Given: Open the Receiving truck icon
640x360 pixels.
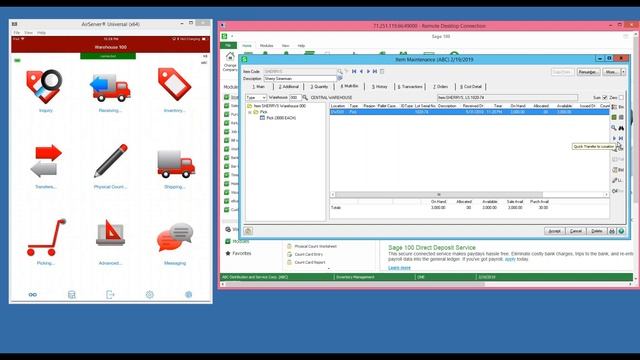Looking at the screenshot, I should pyautogui.click(x=110, y=88).
